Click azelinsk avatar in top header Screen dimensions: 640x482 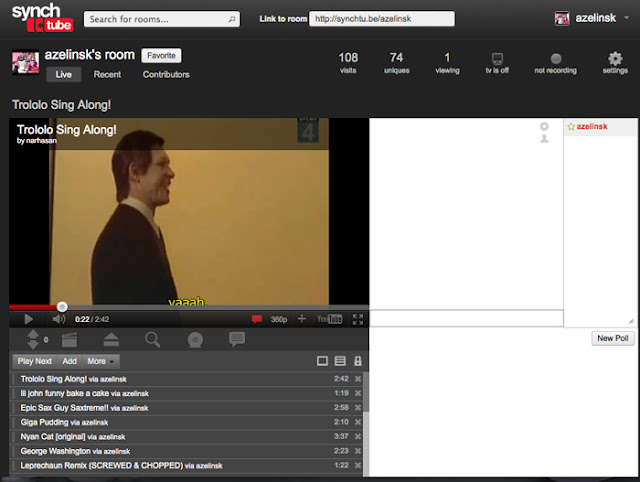[562, 19]
